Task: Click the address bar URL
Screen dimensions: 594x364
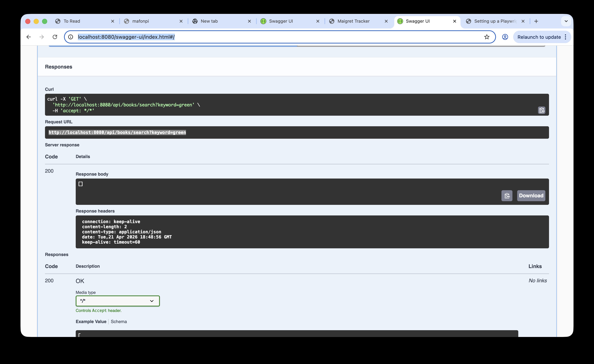Action: [x=126, y=37]
